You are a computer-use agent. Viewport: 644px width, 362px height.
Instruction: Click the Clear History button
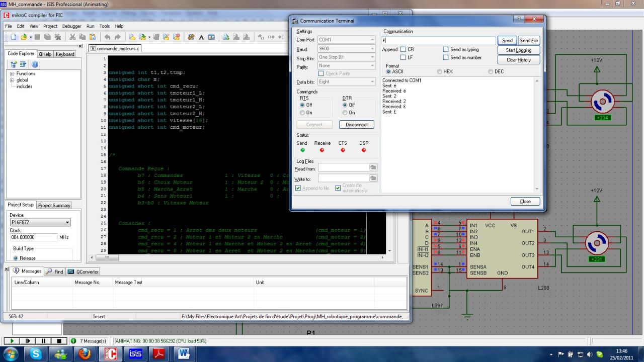pyautogui.click(x=518, y=60)
